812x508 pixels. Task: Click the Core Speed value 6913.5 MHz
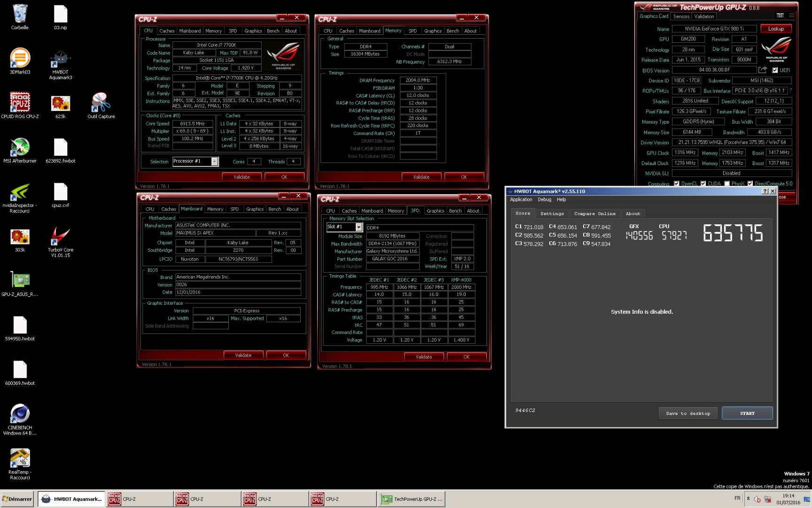coord(192,124)
